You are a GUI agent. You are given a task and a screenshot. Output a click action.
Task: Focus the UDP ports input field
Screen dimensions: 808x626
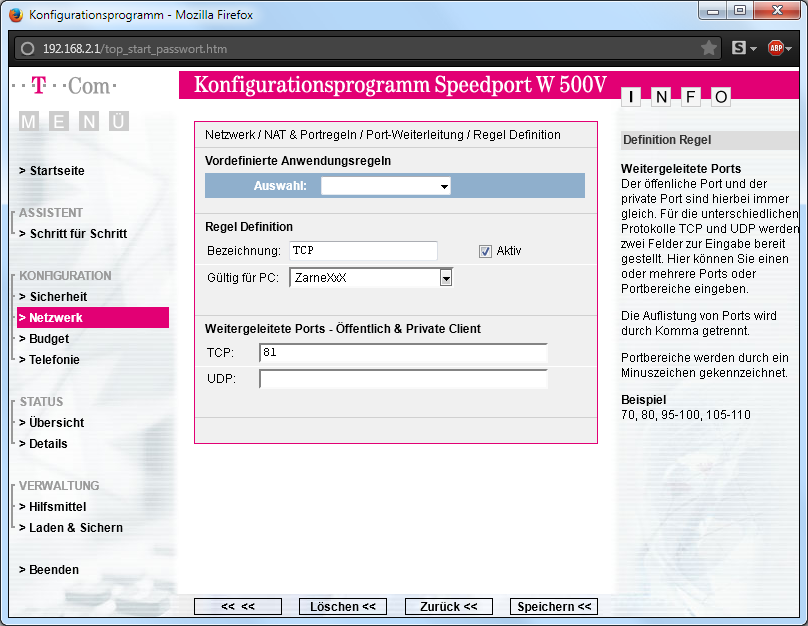click(x=403, y=379)
